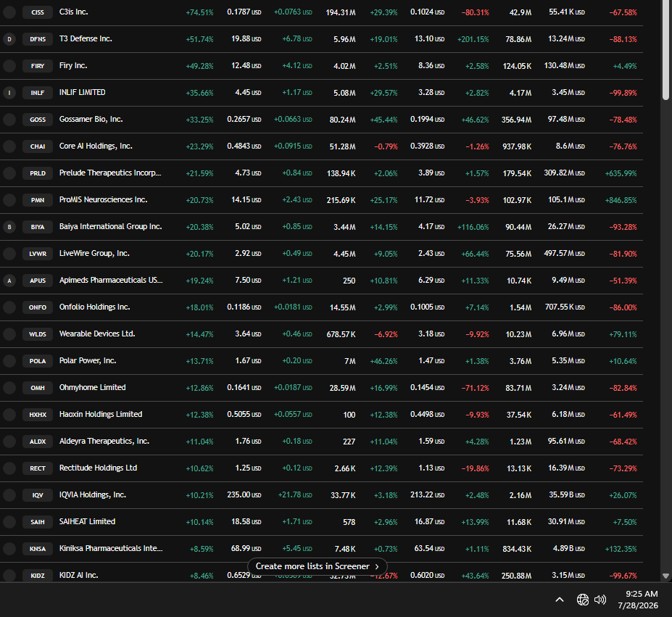Screen dimensions: 672x617
Task: Open the APUS ticker symbol badge
Action: 38,281
